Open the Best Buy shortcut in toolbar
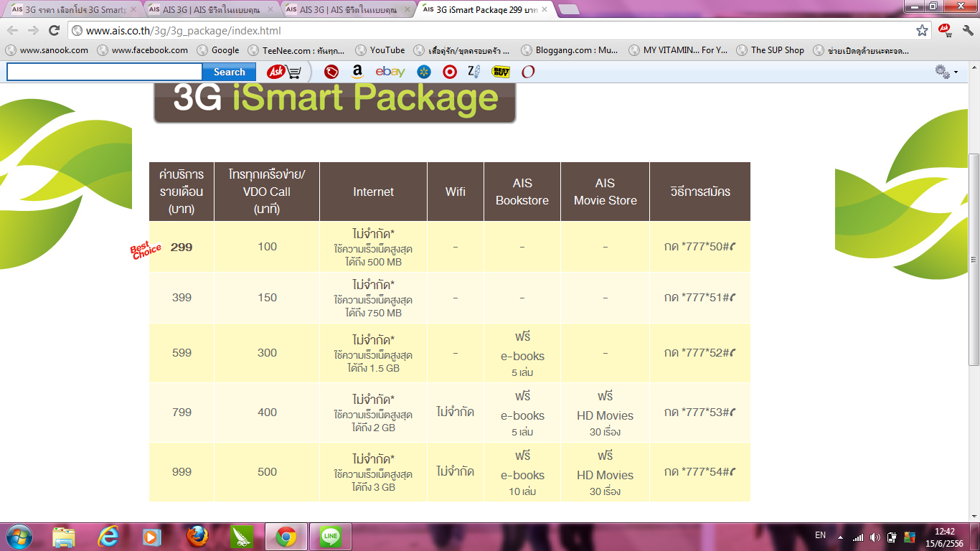 coord(501,72)
